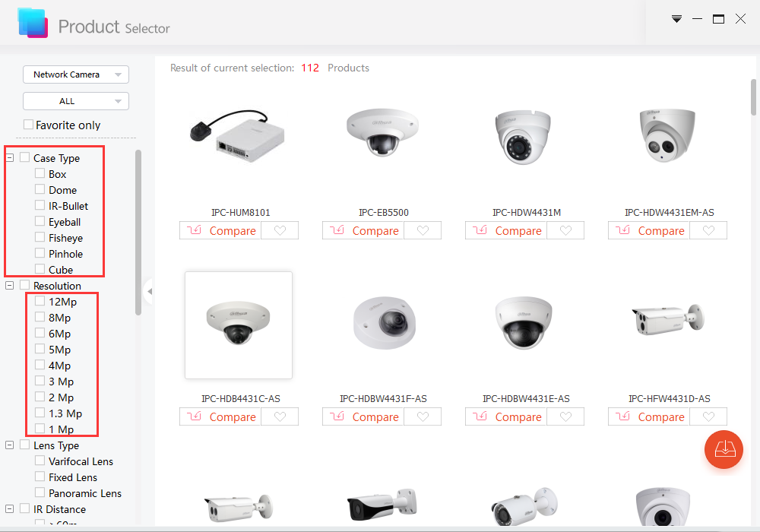Click heart icon under IPC-HDBW4431E-AS
The width and height of the screenshot is (760, 532).
[x=565, y=416]
